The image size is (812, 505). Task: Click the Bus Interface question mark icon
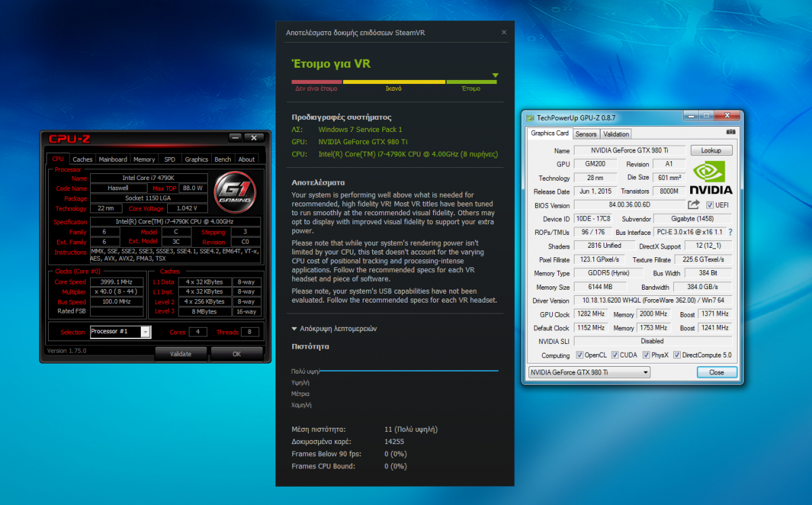tap(730, 232)
